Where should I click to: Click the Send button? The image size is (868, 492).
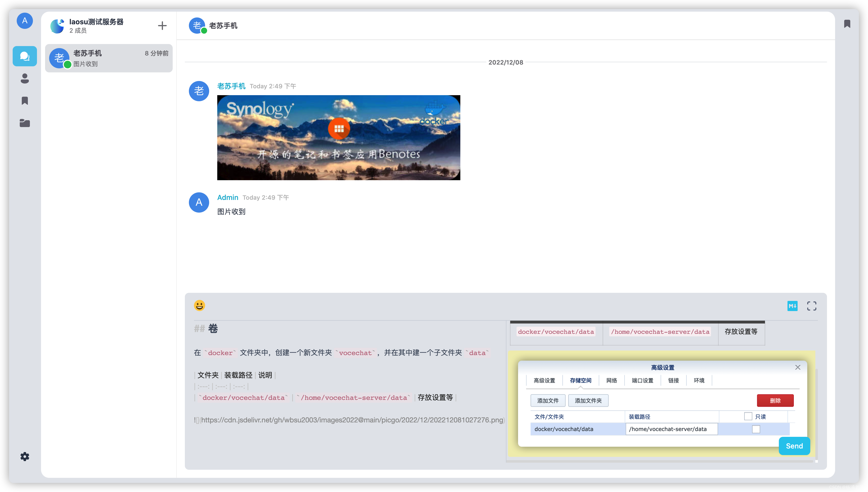coord(794,446)
